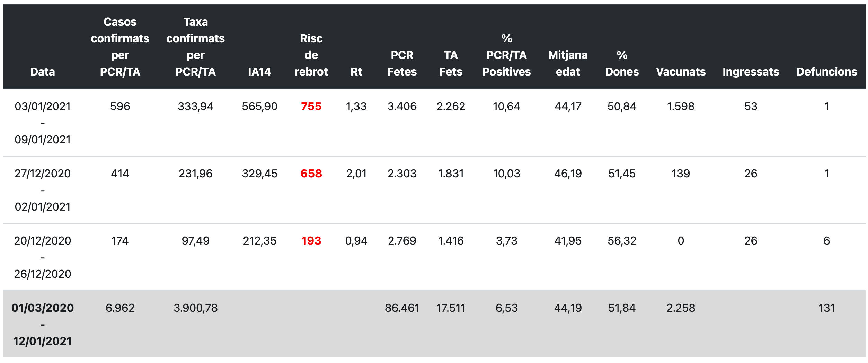Viewport: 868px width, 363px height.
Task: Select the red 658 rebrot risk value
Action: [x=311, y=174]
